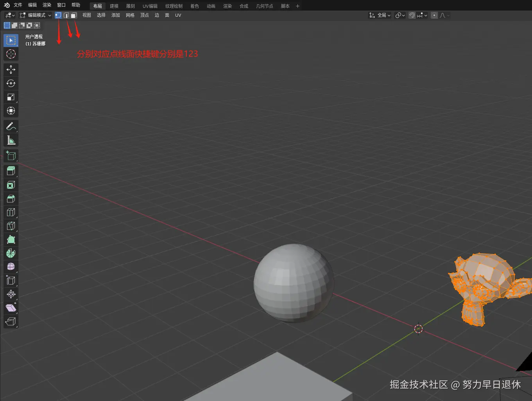
Task: Open the snapping options dropdown
Action: click(x=422, y=15)
